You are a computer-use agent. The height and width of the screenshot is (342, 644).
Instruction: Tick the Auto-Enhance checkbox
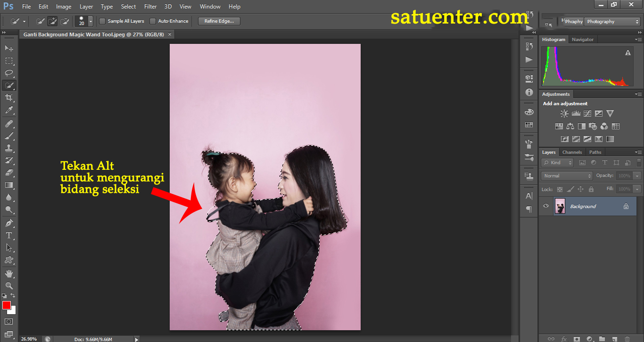click(153, 21)
